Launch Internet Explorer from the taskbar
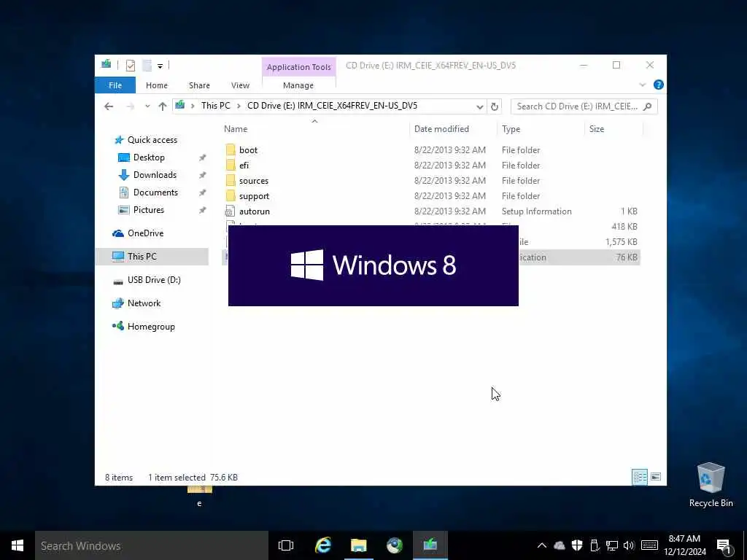Screen dimensions: 747x560 click(323, 545)
